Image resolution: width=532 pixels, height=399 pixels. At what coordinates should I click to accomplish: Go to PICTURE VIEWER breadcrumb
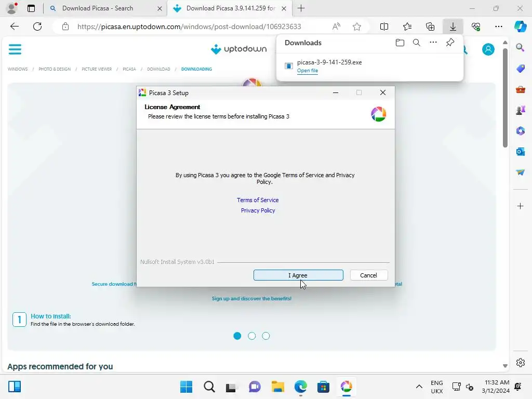click(x=97, y=69)
